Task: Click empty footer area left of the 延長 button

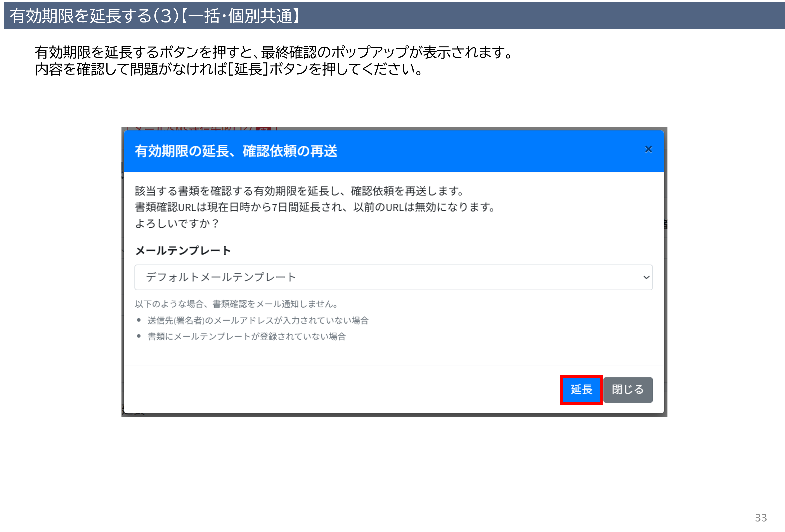Action: tap(338, 390)
